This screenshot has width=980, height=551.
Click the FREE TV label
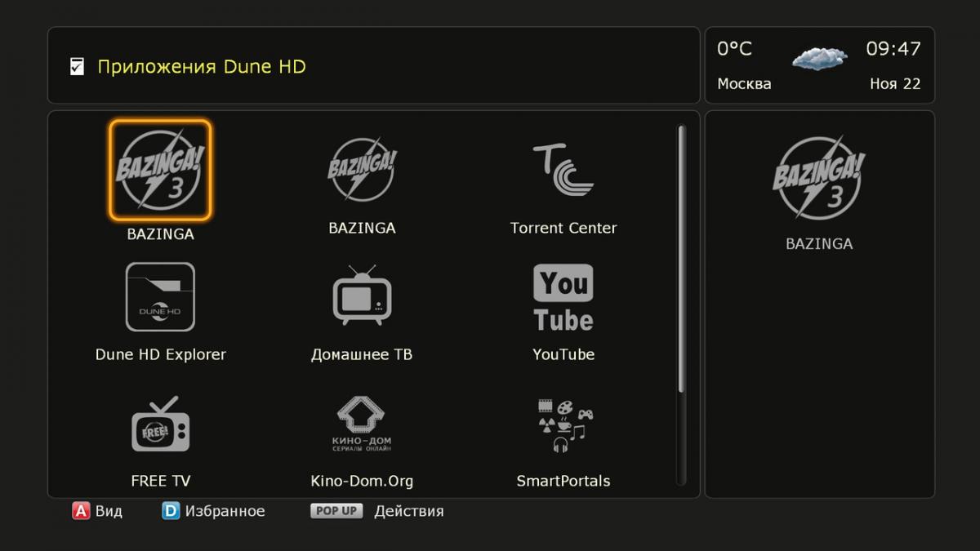(161, 482)
